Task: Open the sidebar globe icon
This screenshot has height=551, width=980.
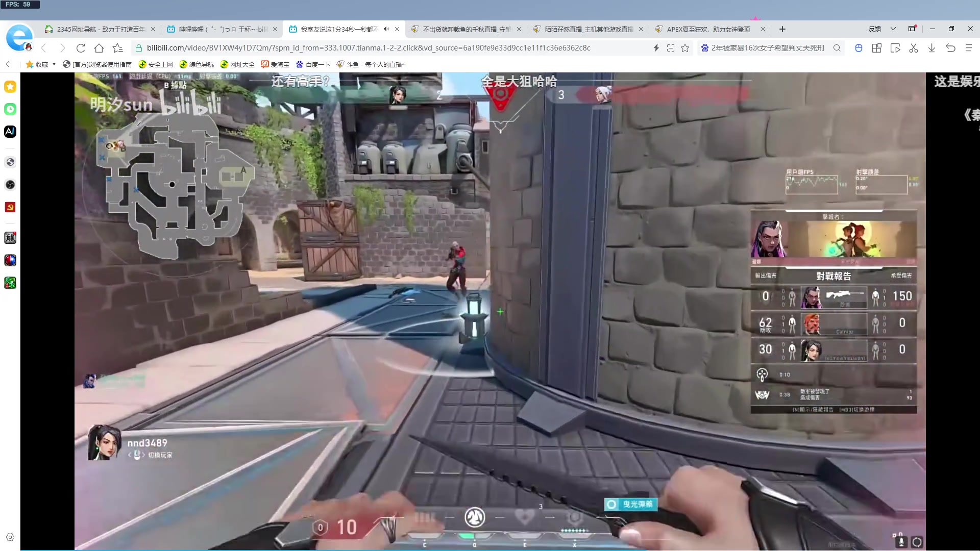Action: coord(10,162)
